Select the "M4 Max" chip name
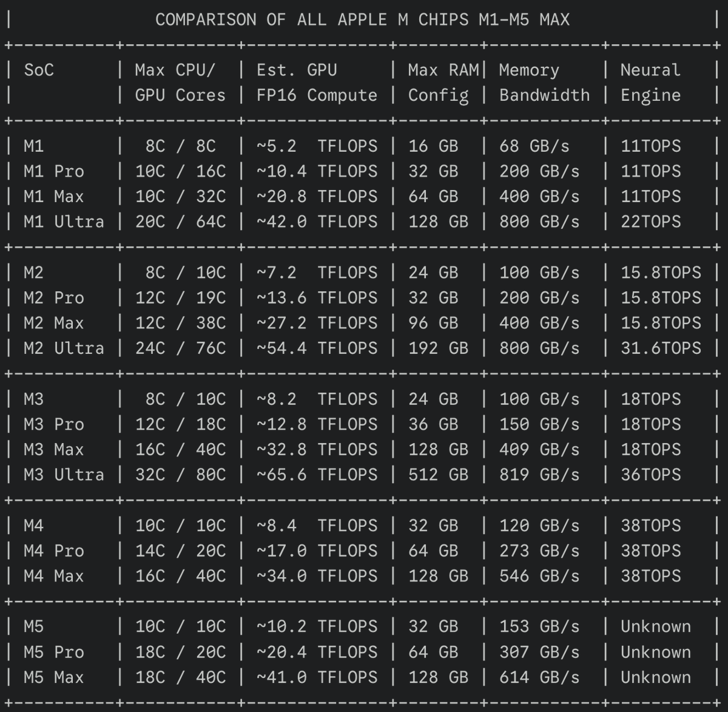Image resolution: width=728 pixels, height=712 pixels. (54, 576)
